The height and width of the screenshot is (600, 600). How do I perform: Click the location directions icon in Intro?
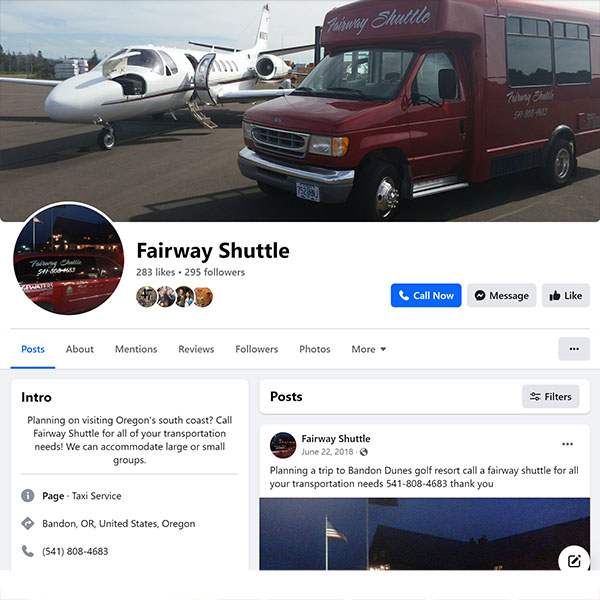28,523
